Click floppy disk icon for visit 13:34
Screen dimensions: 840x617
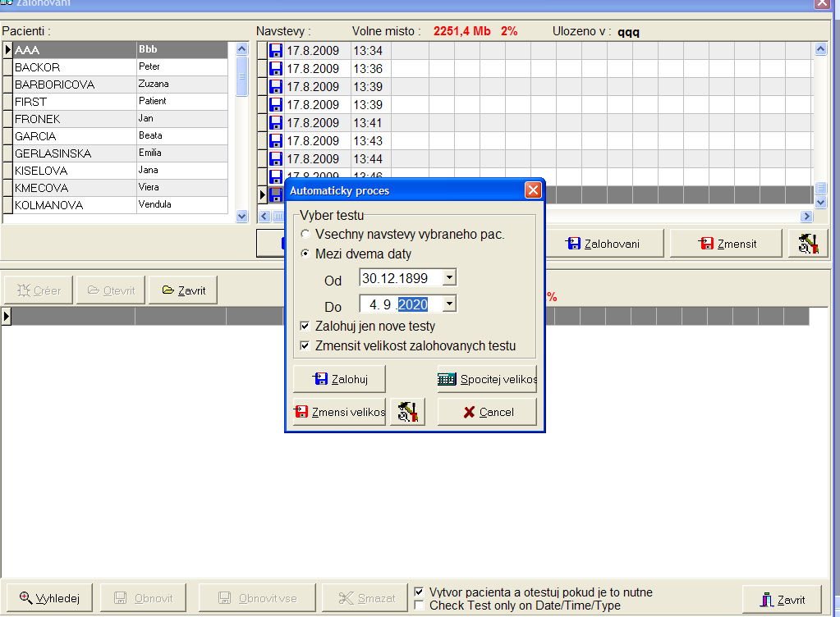point(275,51)
